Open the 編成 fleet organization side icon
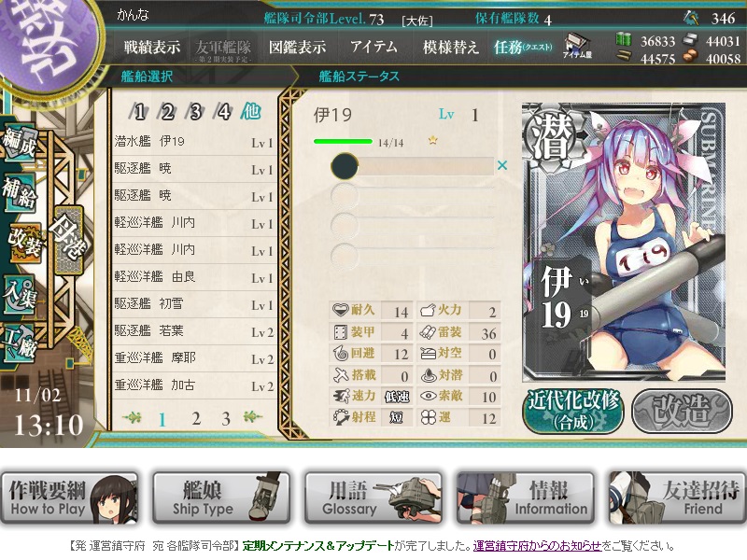Image resolution: width=747 pixels, height=560 pixels. 20,143
